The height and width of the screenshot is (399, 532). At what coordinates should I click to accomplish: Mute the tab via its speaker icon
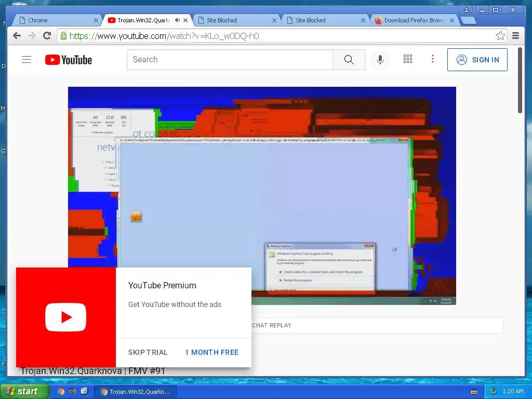point(177,20)
